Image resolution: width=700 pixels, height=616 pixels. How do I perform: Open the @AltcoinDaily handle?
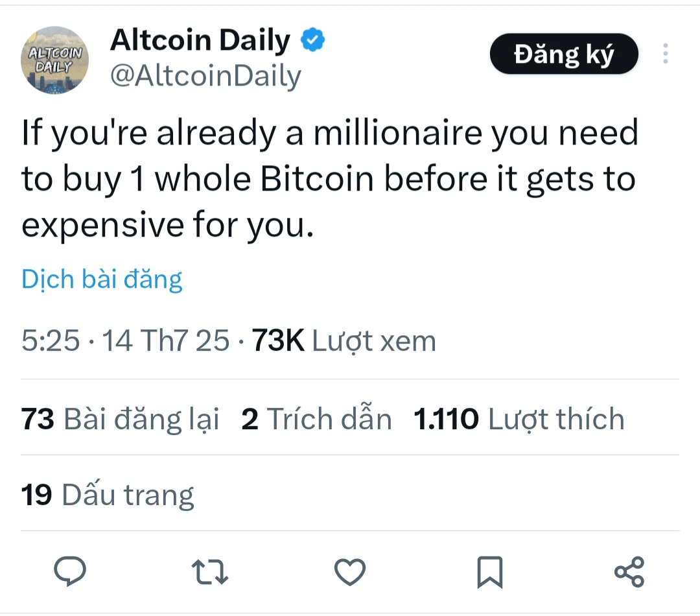pos(205,76)
